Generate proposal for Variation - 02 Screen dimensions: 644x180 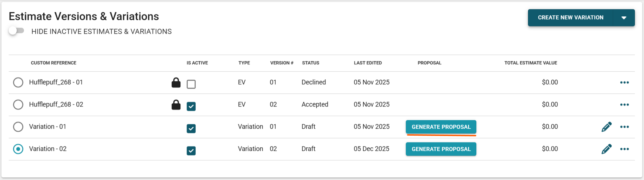pyautogui.click(x=441, y=149)
